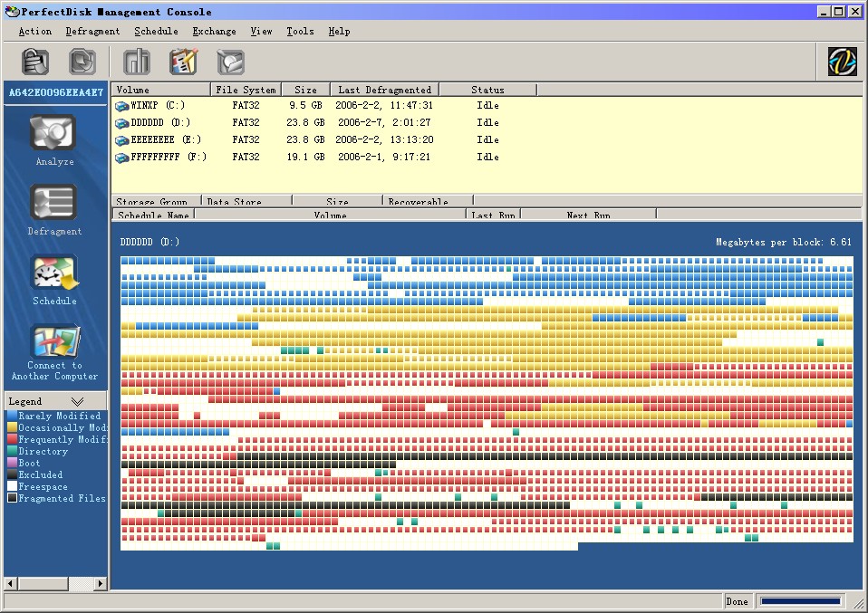
Task: Click the second toolbar disk icon
Action: [82, 62]
